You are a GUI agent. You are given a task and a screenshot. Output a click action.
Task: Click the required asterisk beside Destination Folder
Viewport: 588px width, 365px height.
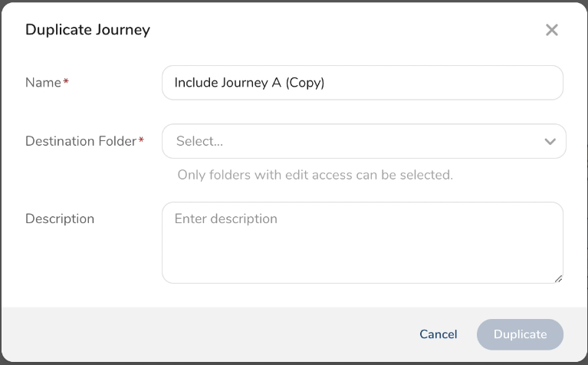tap(141, 140)
